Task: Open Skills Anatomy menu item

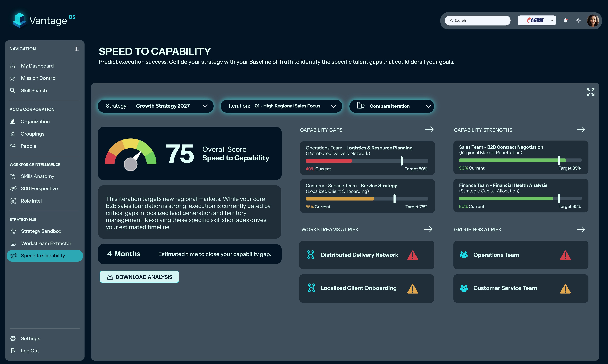Action: [37, 176]
